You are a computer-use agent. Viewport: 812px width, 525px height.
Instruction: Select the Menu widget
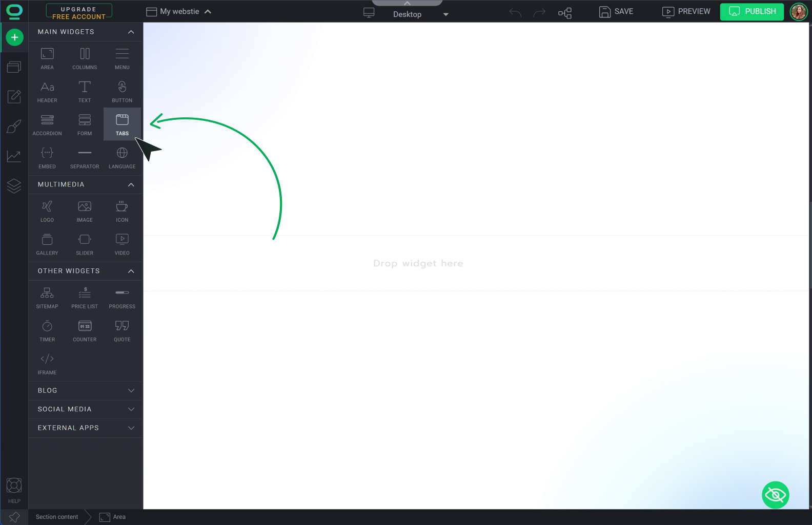pos(122,58)
